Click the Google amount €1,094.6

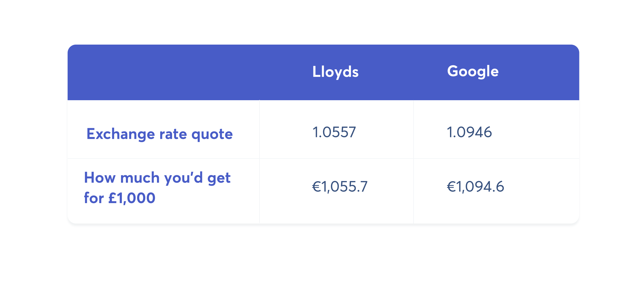[x=475, y=186]
